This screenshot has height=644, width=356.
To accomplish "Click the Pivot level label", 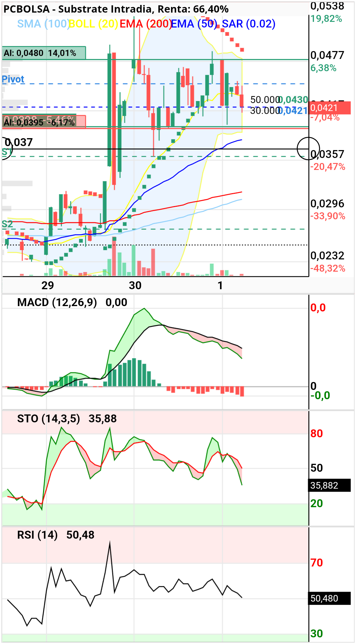I will point(13,79).
